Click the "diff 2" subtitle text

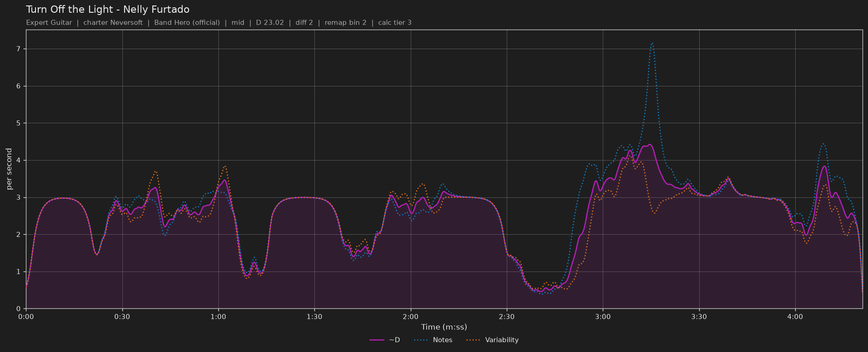(x=304, y=23)
